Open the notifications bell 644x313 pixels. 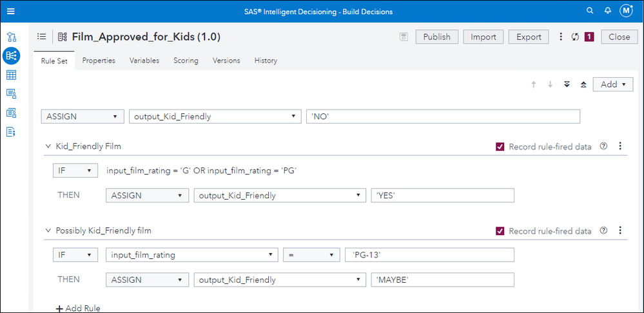pos(607,12)
